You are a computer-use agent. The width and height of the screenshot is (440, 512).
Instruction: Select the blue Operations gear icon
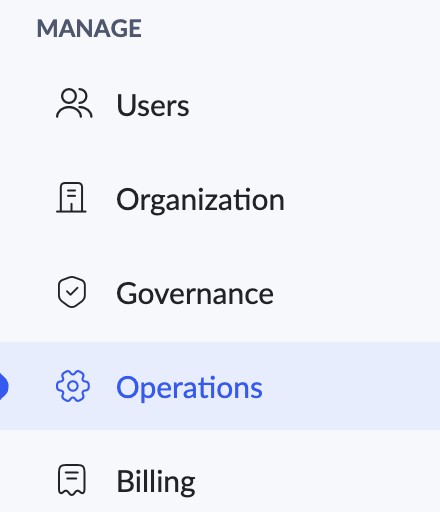click(x=73, y=386)
